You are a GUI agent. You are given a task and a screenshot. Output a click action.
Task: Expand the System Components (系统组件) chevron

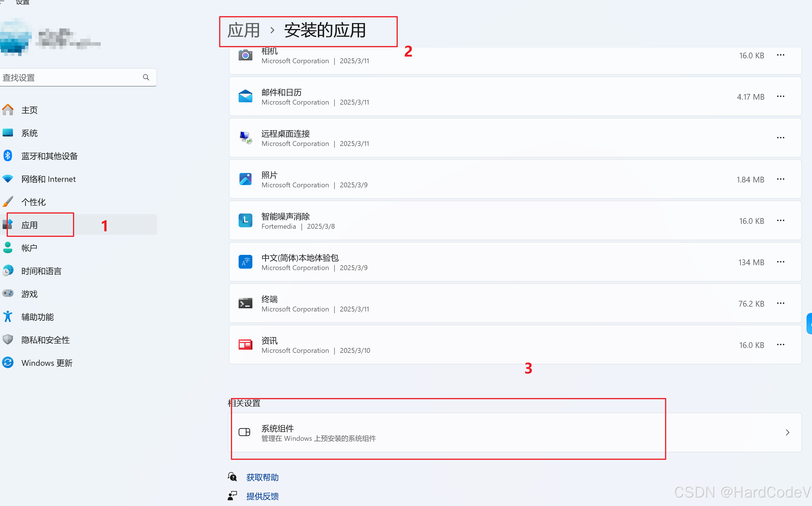[x=787, y=432]
